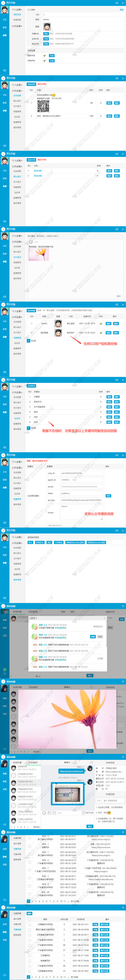Click 保存 link in the 个人资料 window

(121, 10)
